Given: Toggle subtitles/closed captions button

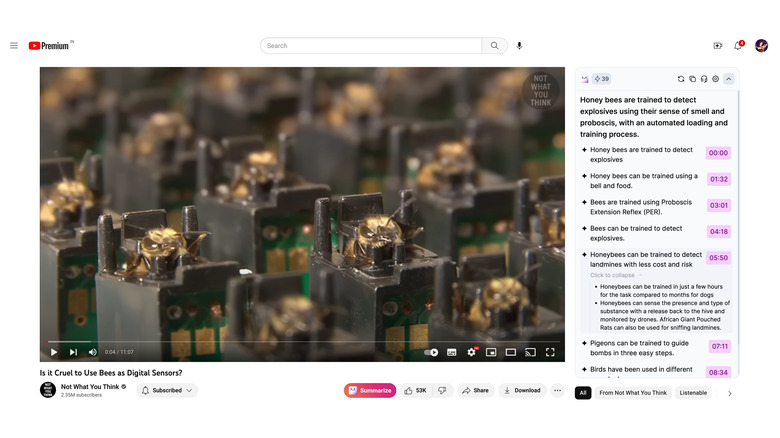Looking at the screenshot, I should coord(452,352).
